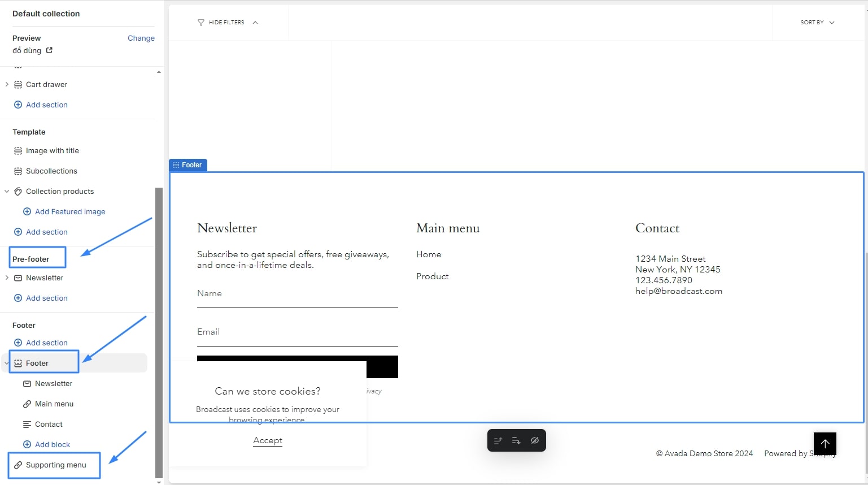Image resolution: width=868 pixels, height=485 pixels.
Task: Open preview link icon next to đồ dùng
Action: point(49,50)
